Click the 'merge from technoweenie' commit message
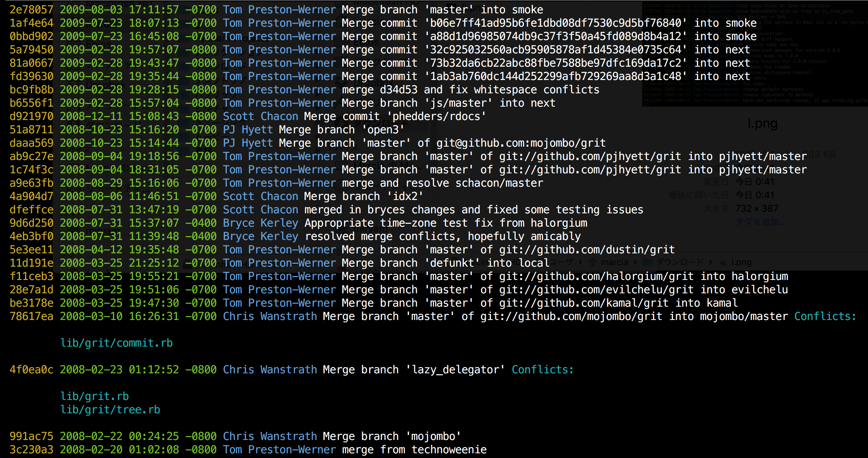The width and height of the screenshot is (868, 458). 414,450
